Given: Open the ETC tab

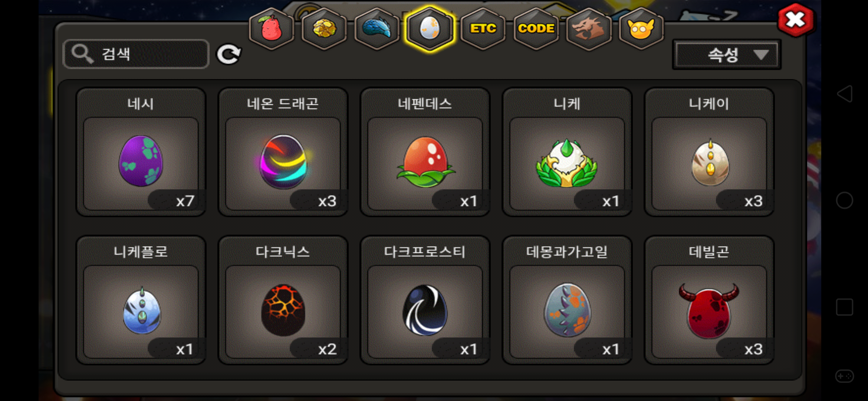Looking at the screenshot, I should [483, 29].
